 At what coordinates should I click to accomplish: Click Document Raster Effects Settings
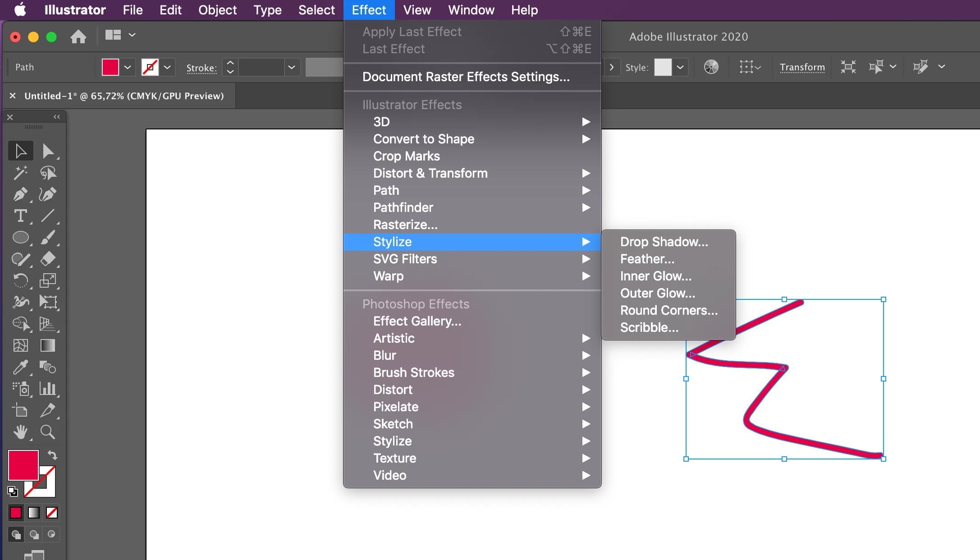[466, 77]
